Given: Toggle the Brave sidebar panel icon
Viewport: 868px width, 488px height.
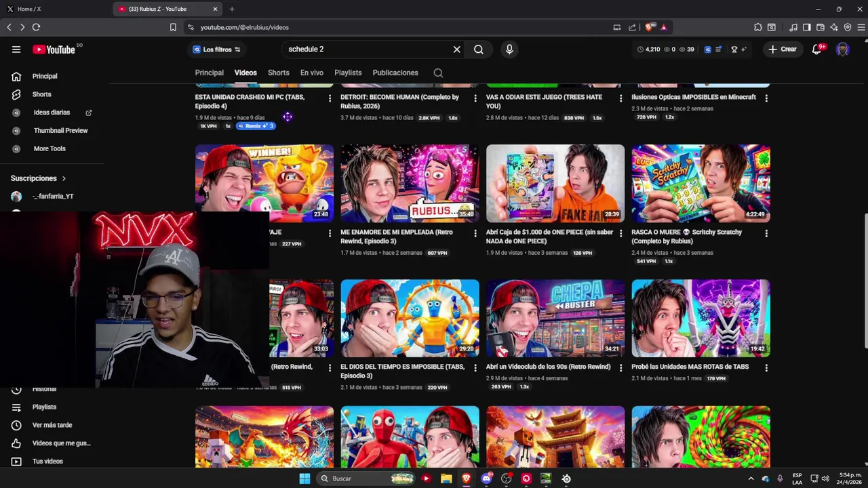Looking at the screenshot, I should pyautogui.click(x=807, y=27).
